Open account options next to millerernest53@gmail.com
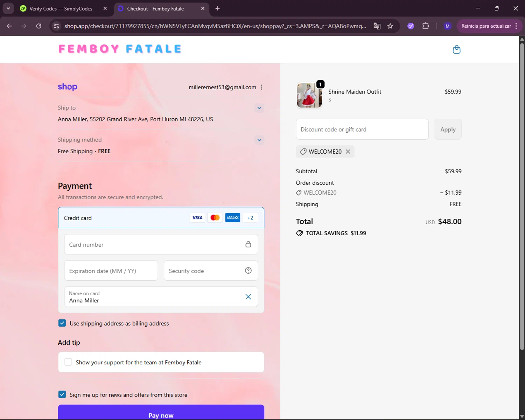The height and width of the screenshot is (420, 525). tap(261, 87)
